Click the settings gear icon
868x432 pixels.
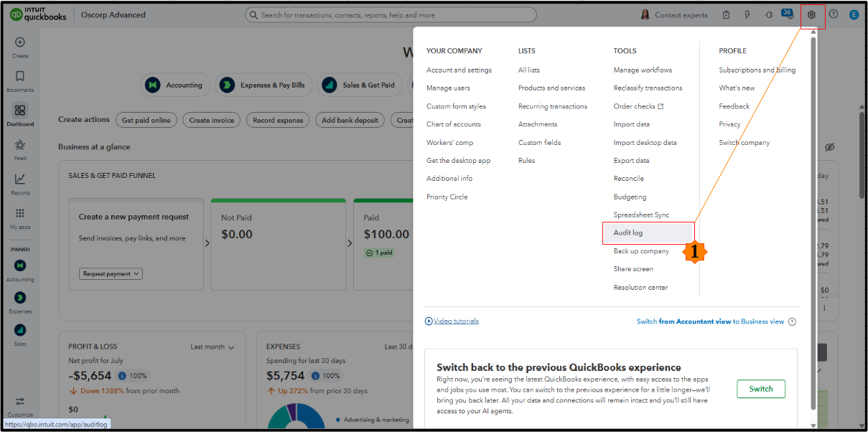(812, 15)
